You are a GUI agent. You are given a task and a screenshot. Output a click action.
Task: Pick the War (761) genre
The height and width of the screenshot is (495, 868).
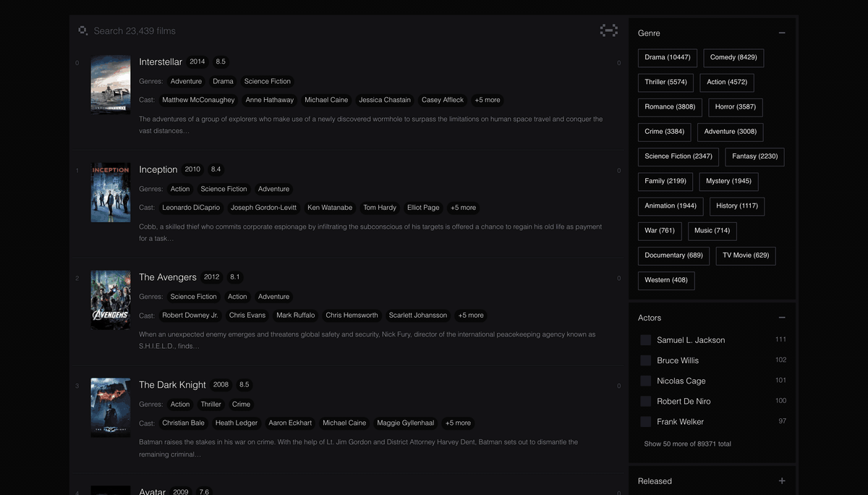pyautogui.click(x=660, y=231)
